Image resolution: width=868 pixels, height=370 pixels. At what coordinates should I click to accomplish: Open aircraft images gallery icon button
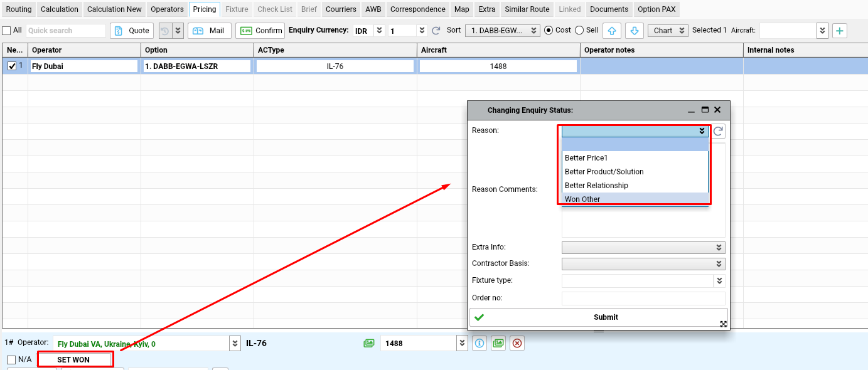tap(498, 343)
